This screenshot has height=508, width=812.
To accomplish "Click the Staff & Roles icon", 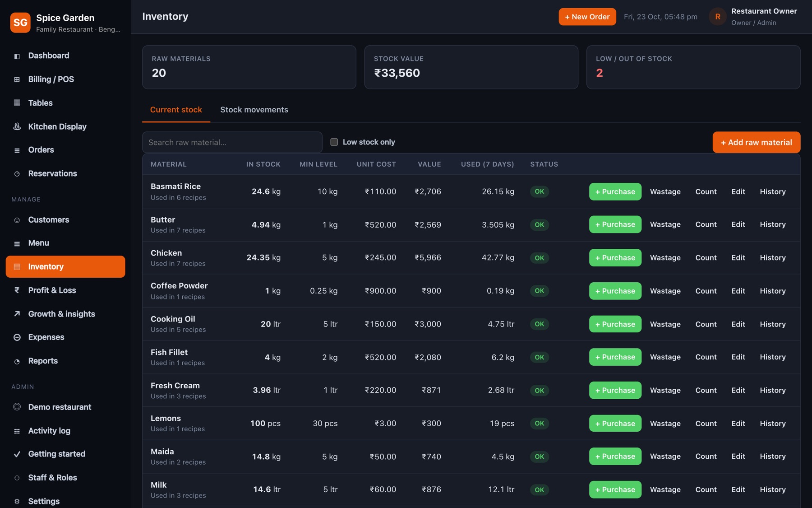I will [17, 478].
